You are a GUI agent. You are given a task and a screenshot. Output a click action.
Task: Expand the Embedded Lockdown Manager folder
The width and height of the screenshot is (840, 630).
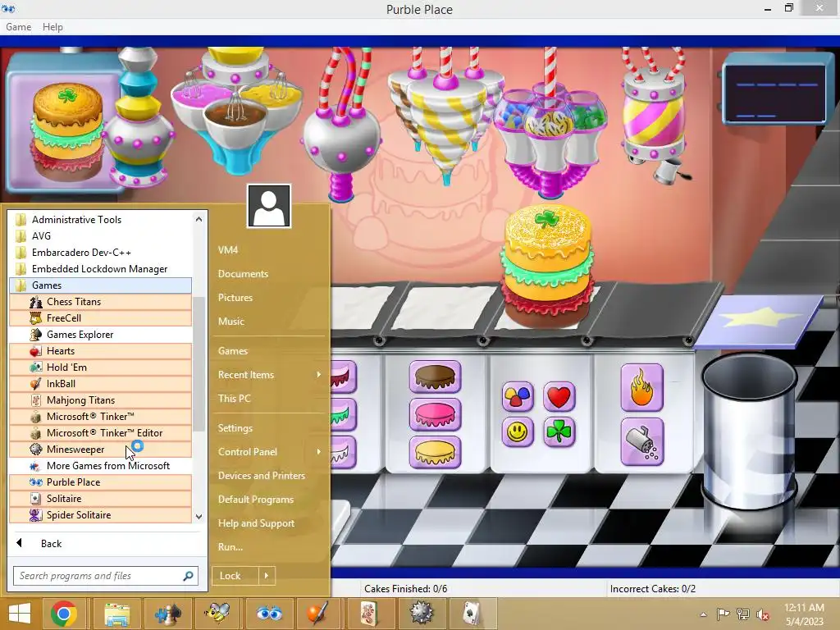tap(100, 269)
